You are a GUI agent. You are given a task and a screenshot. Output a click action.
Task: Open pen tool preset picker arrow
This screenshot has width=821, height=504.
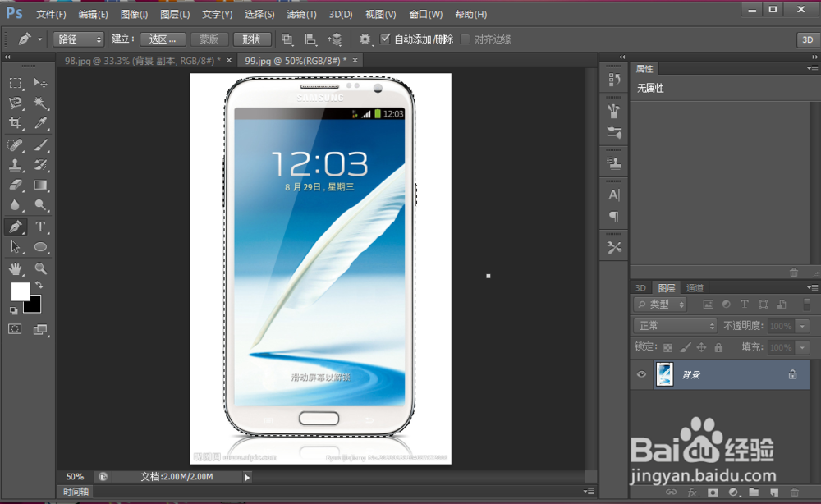pos(39,39)
